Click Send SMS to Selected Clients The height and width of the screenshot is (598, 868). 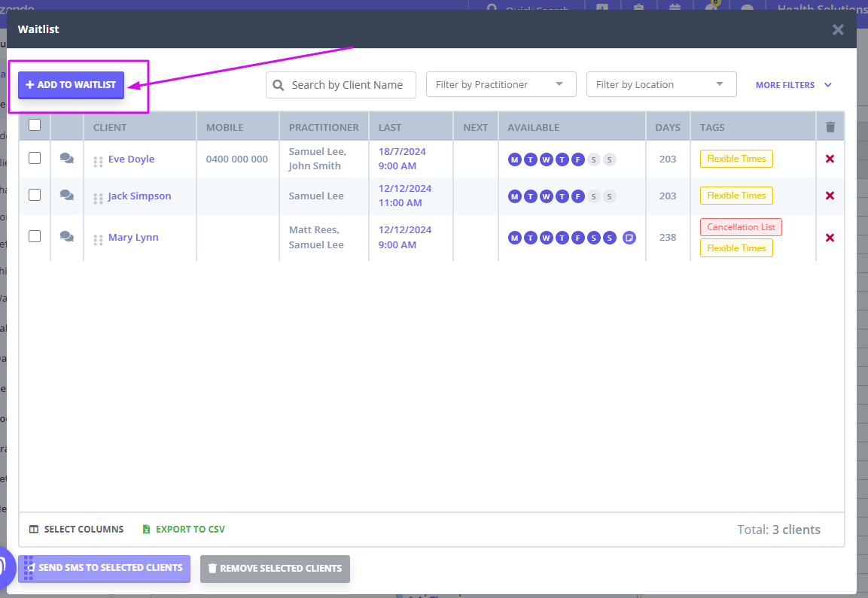point(104,569)
